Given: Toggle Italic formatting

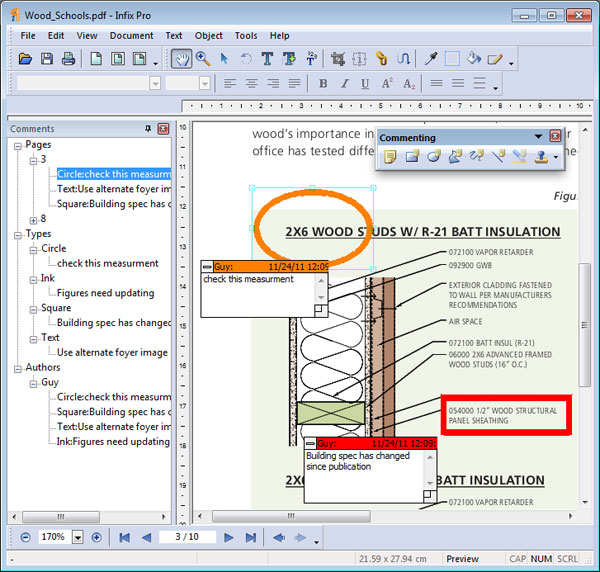Looking at the screenshot, I should tap(344, 84).
